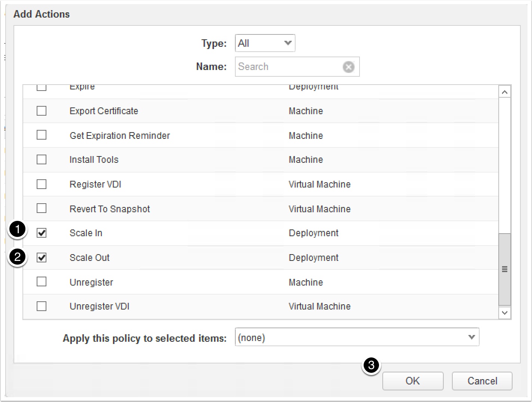Open the Type dropdown
This screenshot has height=402, width=532.
tap(265, 43)
